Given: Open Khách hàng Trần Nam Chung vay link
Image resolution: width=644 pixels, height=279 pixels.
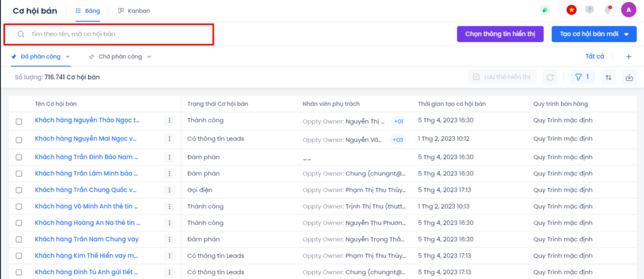Looking at the screenshot, I should click(87, 239).
